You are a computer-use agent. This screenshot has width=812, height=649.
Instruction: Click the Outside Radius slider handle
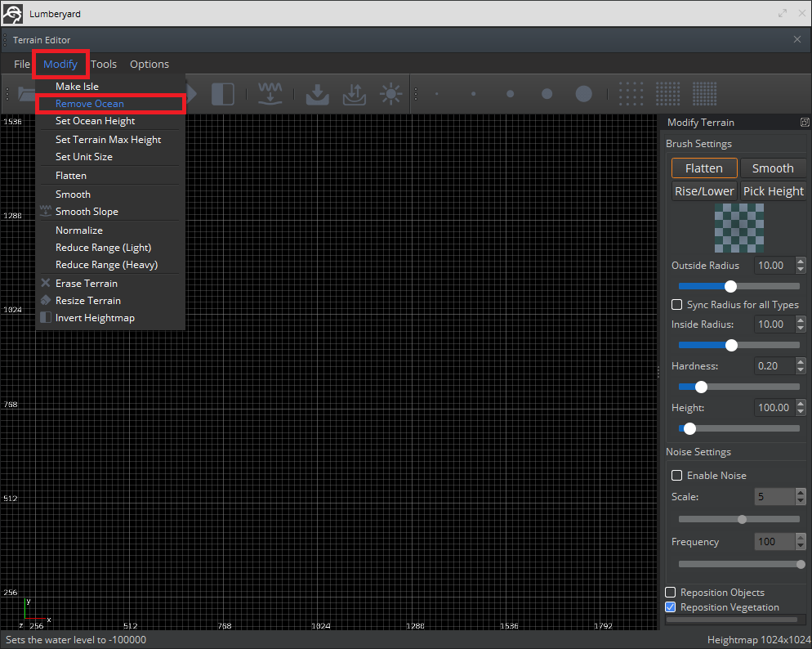click(x=730, y=286)
